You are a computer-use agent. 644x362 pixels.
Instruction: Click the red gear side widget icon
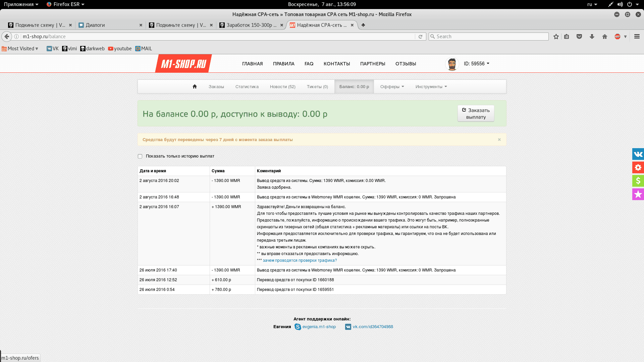coord(638,168)
